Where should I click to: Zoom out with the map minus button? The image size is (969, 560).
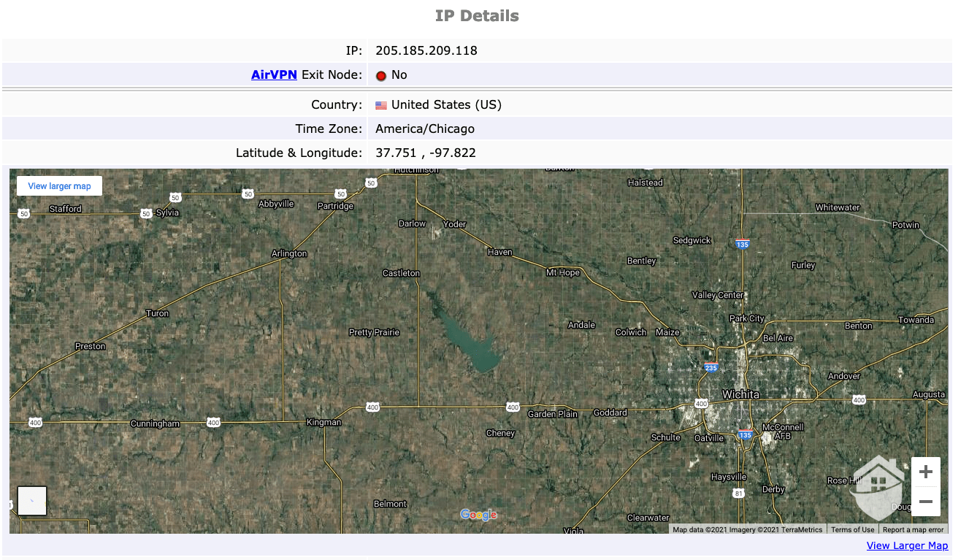coord(926,502)
